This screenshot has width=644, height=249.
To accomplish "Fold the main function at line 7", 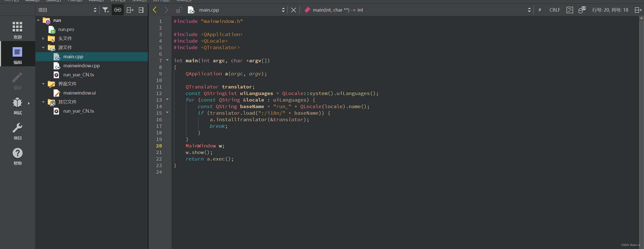I will (x=167, y=60).
